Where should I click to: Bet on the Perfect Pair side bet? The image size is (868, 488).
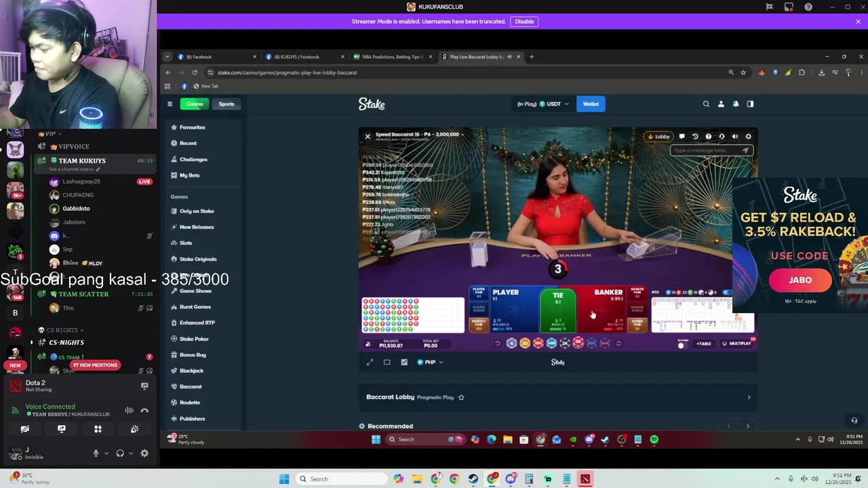tap(479, 325)
